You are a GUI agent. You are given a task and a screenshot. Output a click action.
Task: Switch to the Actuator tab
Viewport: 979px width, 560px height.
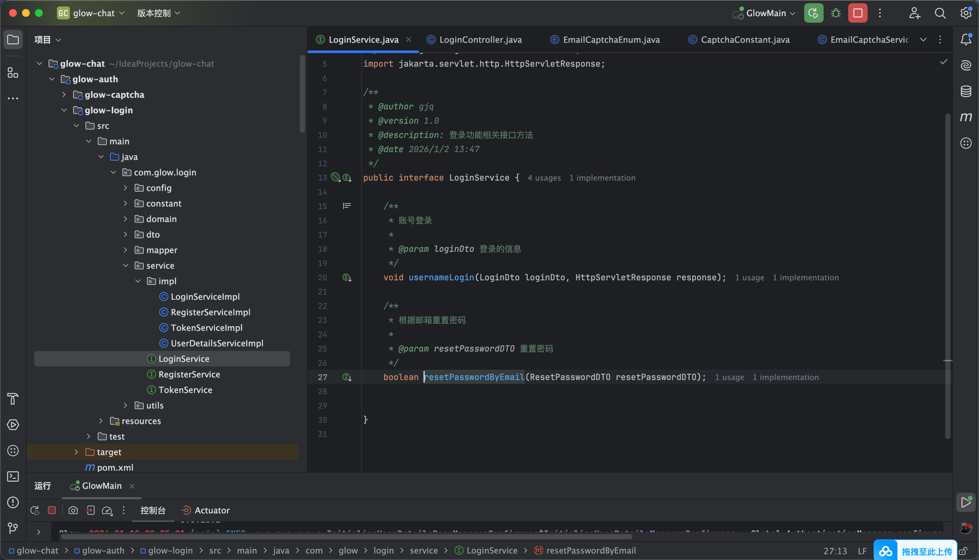coord(212,510)
